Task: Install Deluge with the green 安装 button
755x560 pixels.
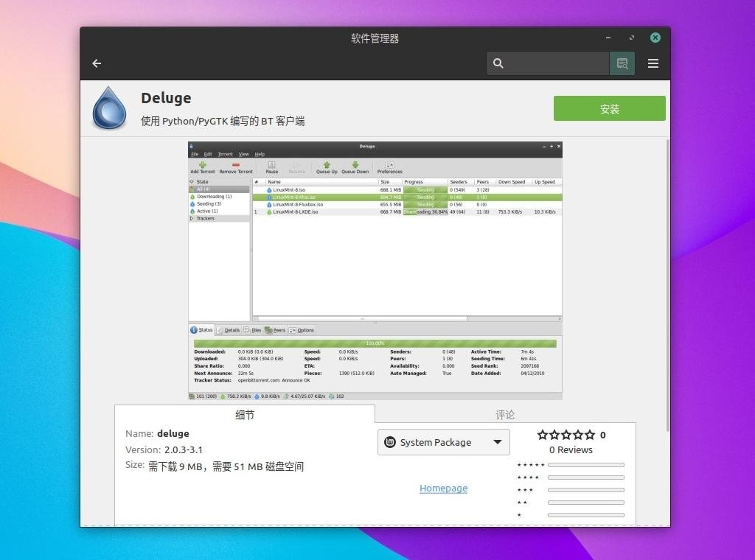Action: pyautogui.click(x=610, y=108)
